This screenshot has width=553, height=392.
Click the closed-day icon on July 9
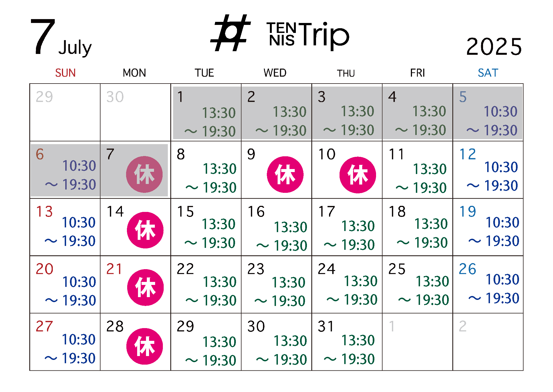coord(285,175)
